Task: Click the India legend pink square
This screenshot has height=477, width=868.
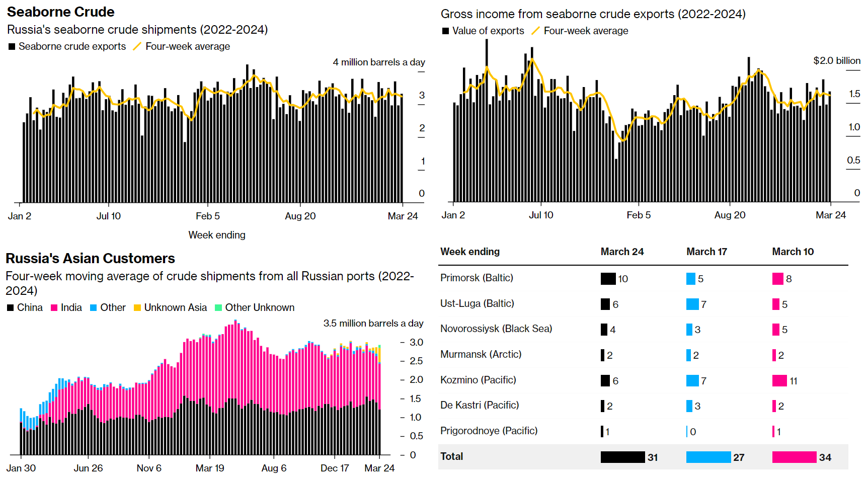Action: (x=54, y=308)
